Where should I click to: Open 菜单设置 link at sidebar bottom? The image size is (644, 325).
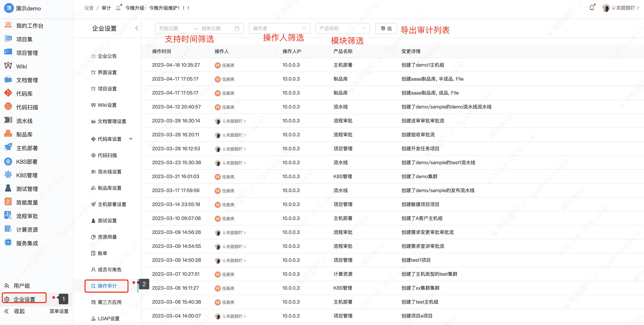pyautogui.click(x=59, y=311)
